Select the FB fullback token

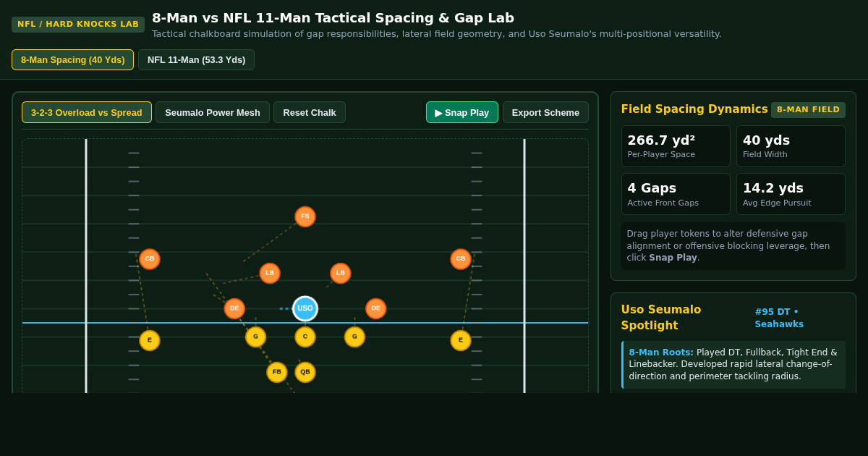tap(277, 372)
